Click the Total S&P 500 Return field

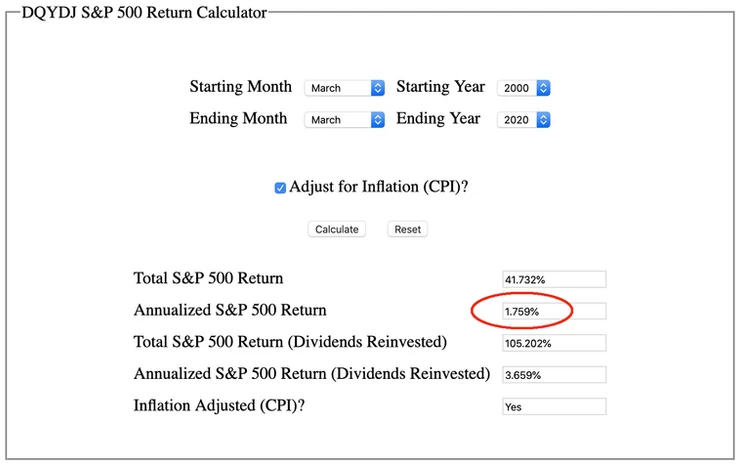click(x=554, y=279)
